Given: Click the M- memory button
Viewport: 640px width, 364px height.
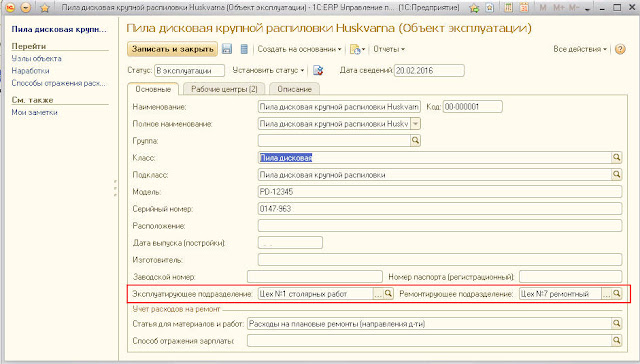Looking at the screenshot, I should point(574,8).
